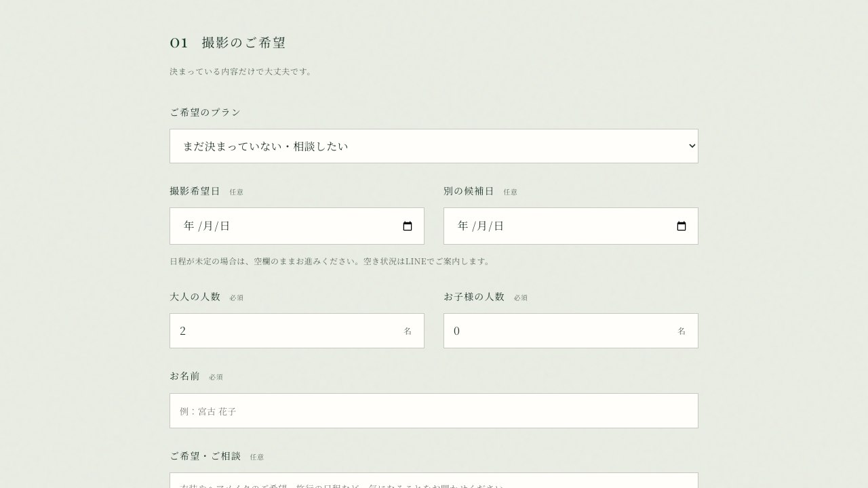Open the calendar picker for 撮影希望日
The width and height of the screenshot is (868, 488).
[x=408, y=226]
